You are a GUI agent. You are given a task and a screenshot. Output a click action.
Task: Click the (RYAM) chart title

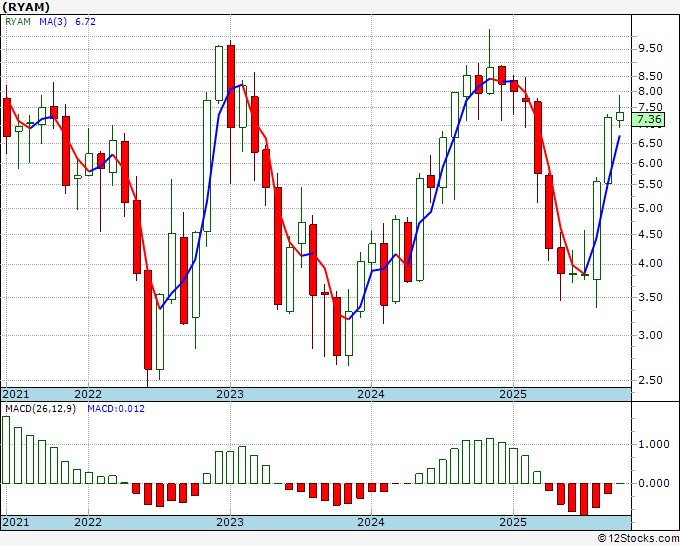pos(26,7)
